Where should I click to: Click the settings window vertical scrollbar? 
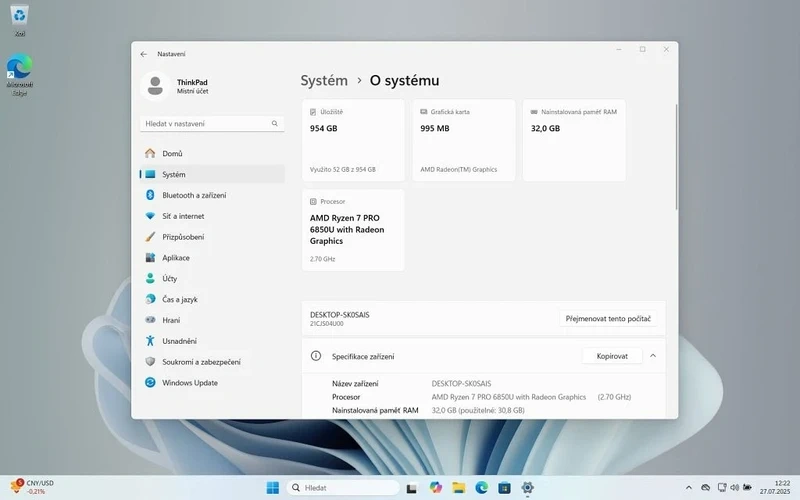[x=676, y=155]
